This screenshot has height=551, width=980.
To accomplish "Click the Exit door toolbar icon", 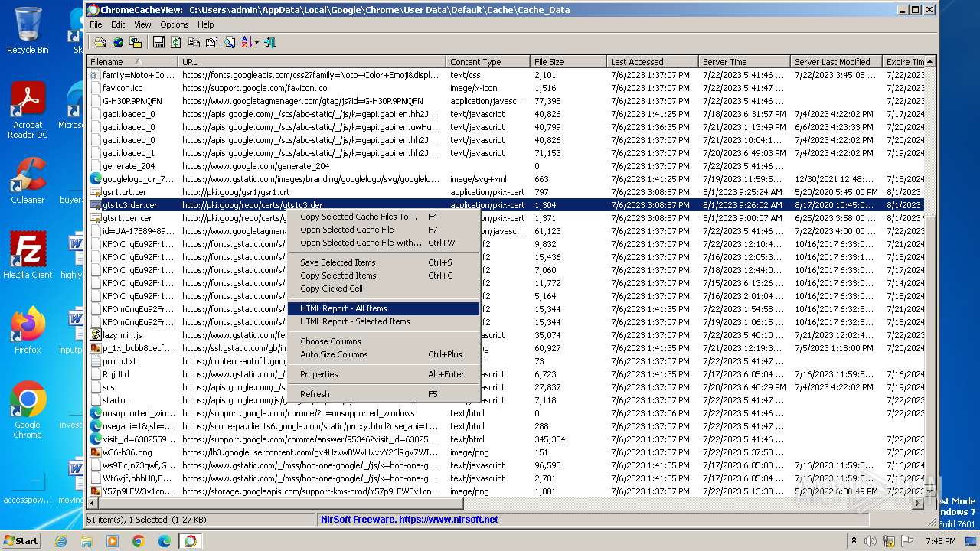I will pyautogui.click(x=269, y=42).
